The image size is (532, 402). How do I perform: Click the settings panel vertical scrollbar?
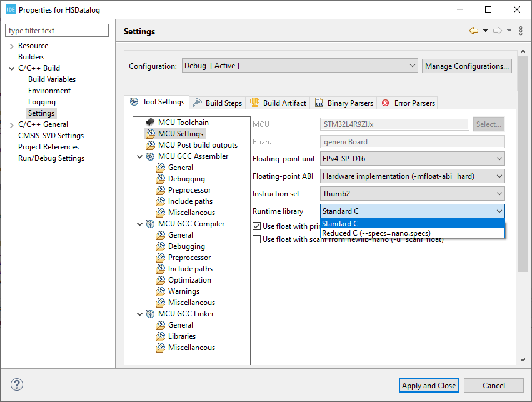point(523,164)
